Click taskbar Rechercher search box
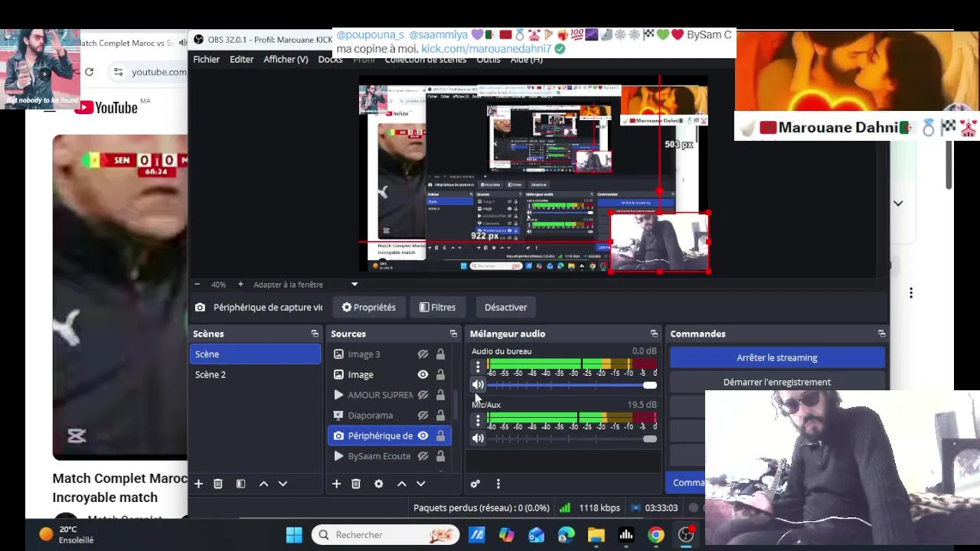Image resolution: width=980 pixels, height=551 pixels. coord(385,535)
